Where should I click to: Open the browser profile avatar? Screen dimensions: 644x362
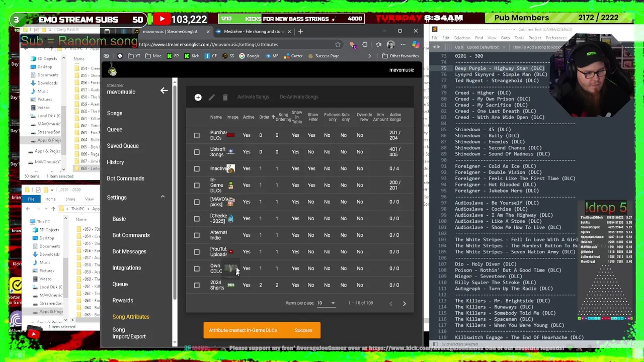tap(390, 44)
